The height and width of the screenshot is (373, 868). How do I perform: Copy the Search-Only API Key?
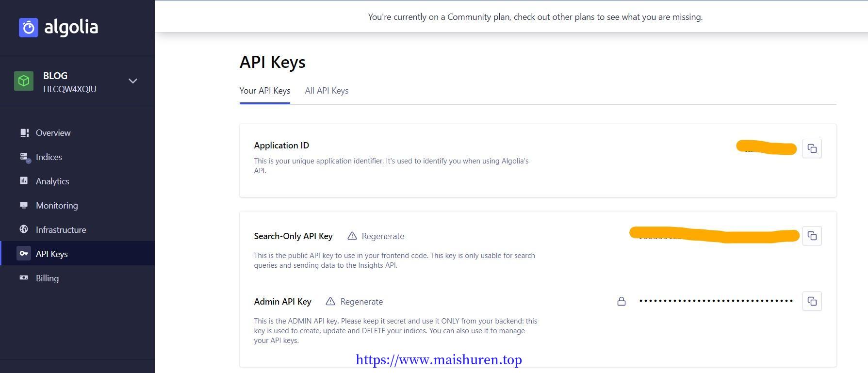(x=812, y=236)
